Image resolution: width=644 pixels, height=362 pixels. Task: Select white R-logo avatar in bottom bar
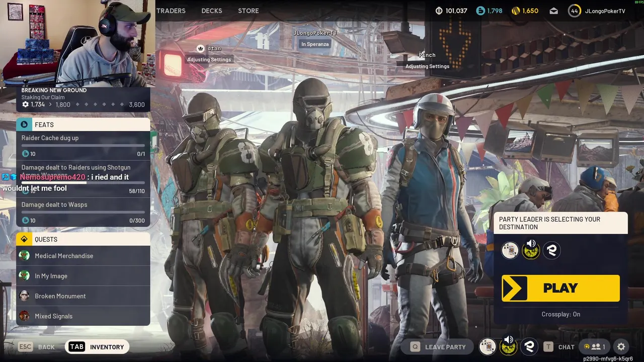coord(529,346)
